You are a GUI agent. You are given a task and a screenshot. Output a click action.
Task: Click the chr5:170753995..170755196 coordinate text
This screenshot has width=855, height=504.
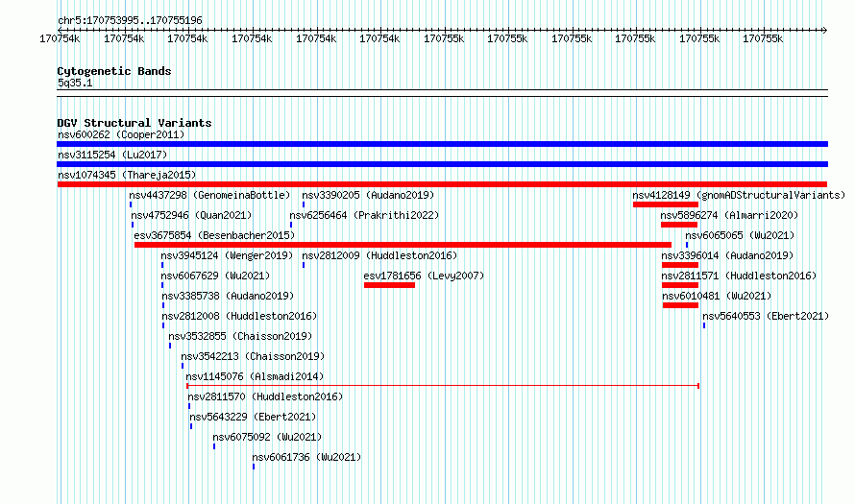point(130,20)
